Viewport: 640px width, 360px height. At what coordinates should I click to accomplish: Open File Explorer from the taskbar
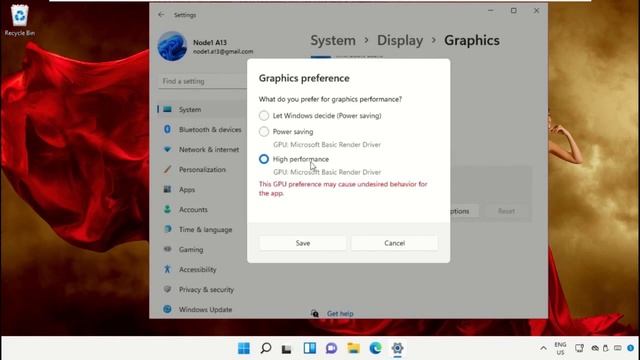[353, 348]
